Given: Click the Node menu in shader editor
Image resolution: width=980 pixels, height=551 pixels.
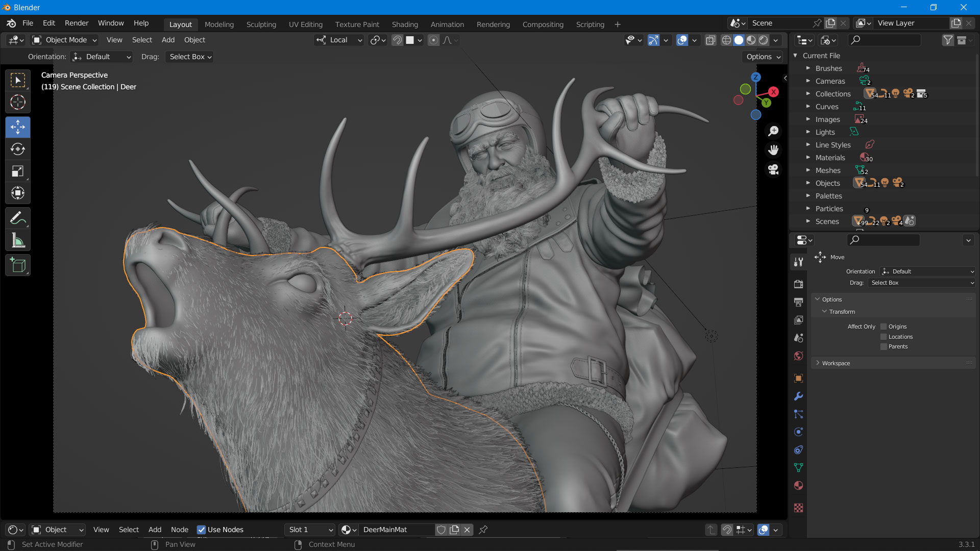Looking at the screenshot, I should click(180, 530).
